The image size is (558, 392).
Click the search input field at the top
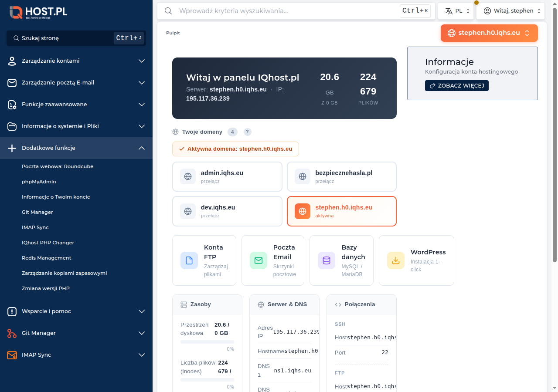click(283, 11)
